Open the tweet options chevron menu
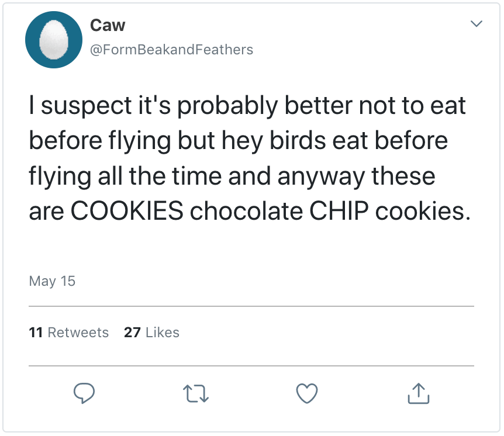The height and width of the screenshot is (436, 504). pyautogui.click(x=477, y=25)
